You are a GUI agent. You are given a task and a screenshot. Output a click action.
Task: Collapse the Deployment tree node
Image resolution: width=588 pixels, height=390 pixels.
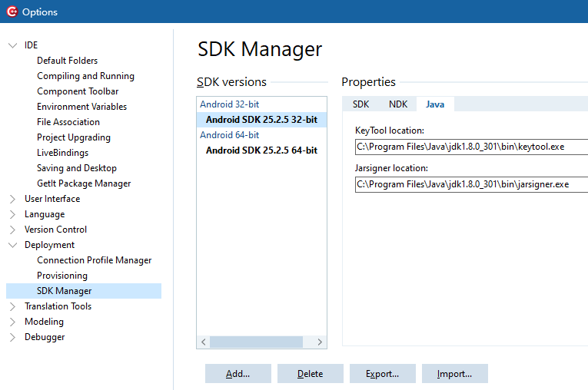point(12,245)
